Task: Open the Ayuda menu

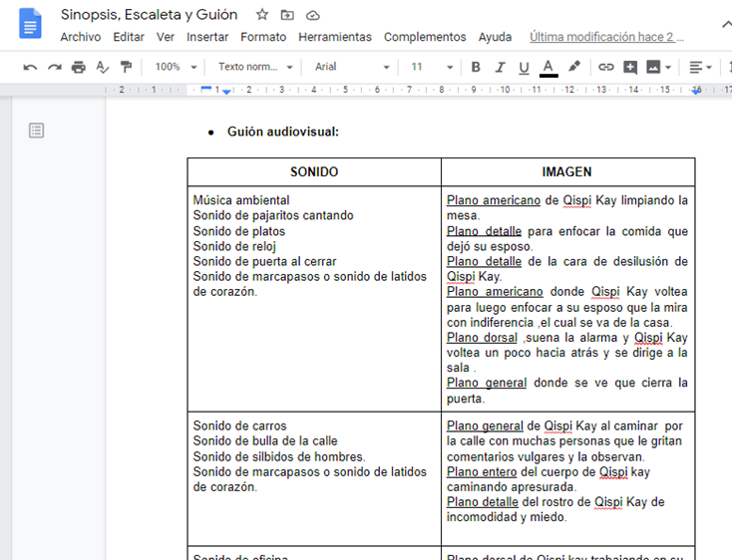Action: (x=495, y=37)
